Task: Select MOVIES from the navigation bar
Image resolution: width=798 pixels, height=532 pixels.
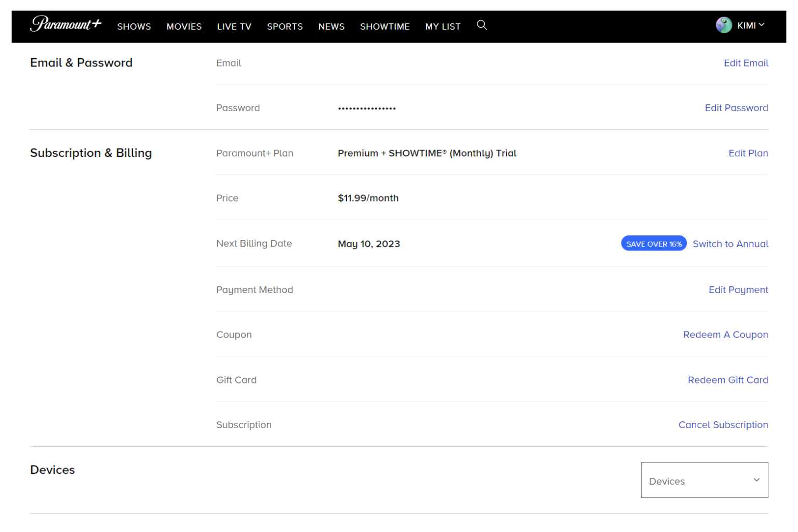Action: tap(183, 26)
